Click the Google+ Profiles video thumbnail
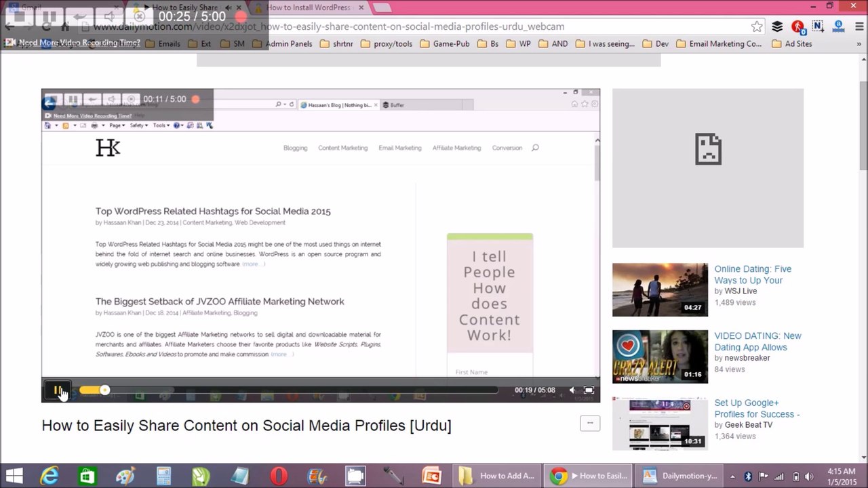The height and width of the screenshot is (488, 868). coord(660,424)
